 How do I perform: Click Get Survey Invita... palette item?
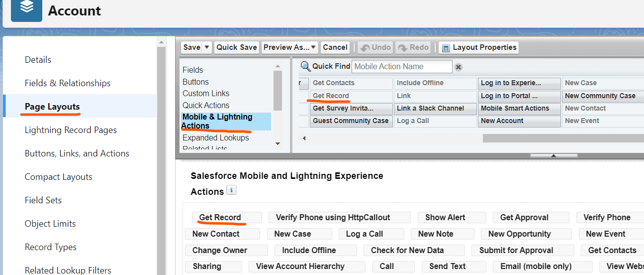[x=352, y=108]
